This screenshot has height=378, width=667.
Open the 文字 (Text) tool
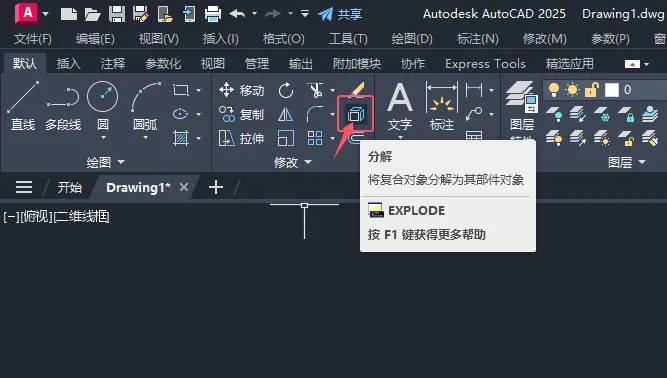click(x=400, y=106)
